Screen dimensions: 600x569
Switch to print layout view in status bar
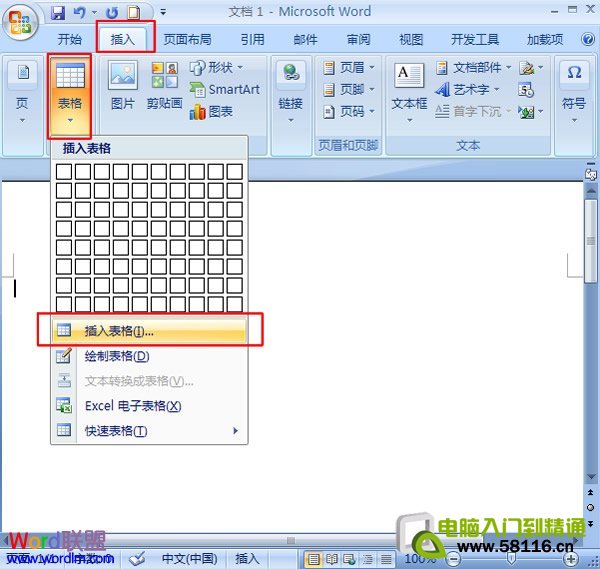314,559
